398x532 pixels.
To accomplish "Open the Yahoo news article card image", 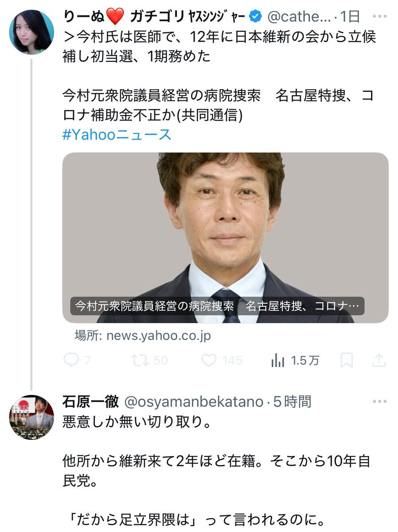I will pos(225,222).
